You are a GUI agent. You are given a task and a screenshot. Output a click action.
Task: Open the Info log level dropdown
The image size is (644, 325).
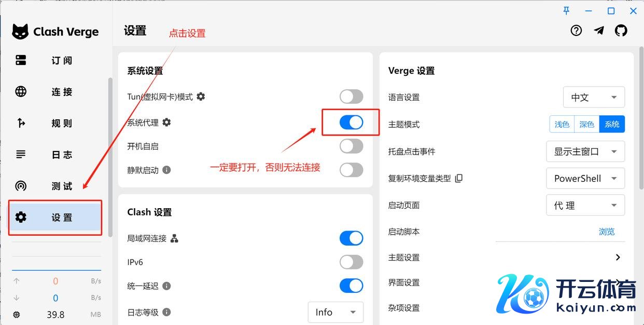[x=335, y=312]
